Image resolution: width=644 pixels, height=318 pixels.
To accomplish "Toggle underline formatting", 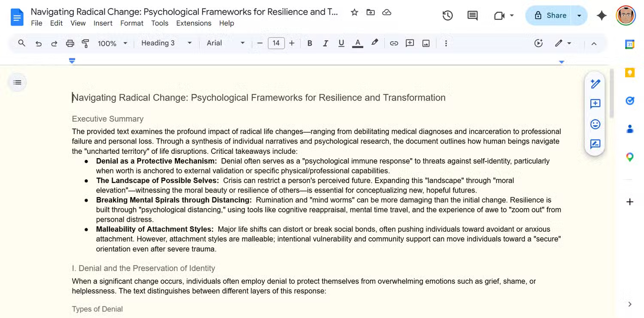I will pos(341,43).
